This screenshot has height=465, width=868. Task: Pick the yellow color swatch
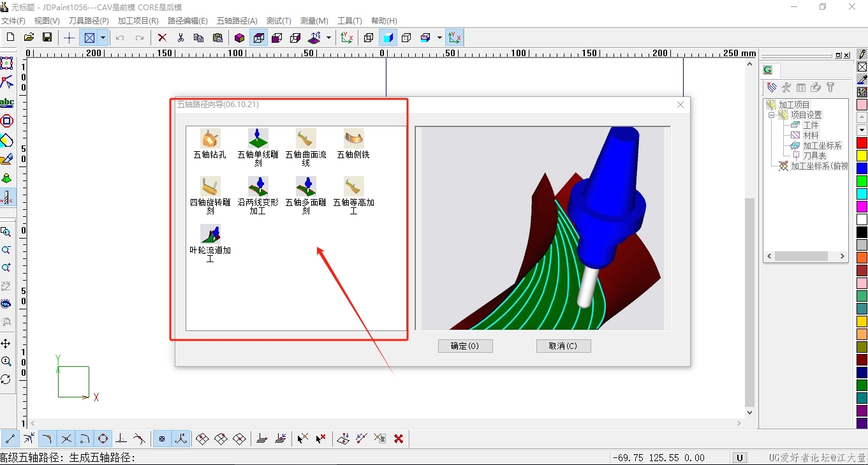[862, 156]
